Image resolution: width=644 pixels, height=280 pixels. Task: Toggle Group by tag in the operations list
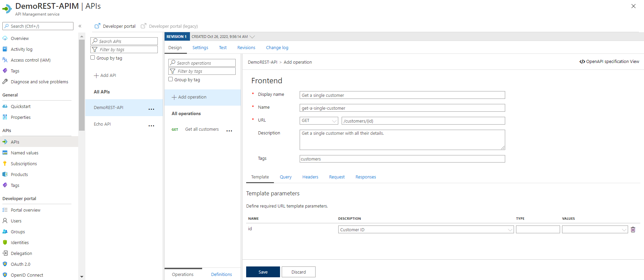(170, 79)
